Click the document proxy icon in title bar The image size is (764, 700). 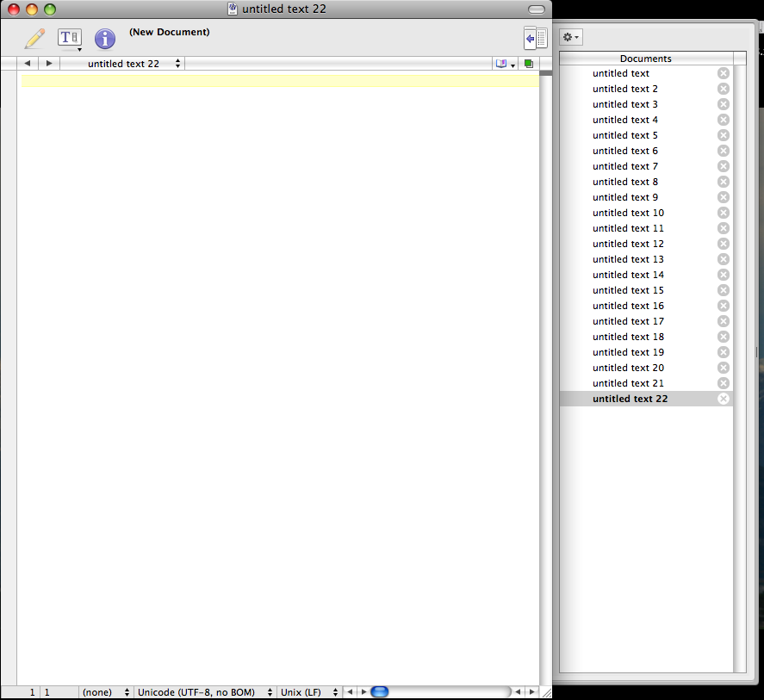point(233,9)
